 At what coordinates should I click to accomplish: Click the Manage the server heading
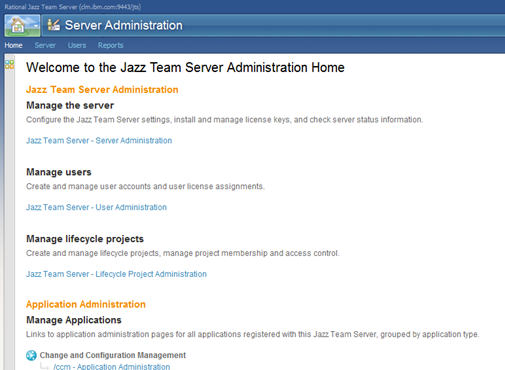[x=70, y=105]
